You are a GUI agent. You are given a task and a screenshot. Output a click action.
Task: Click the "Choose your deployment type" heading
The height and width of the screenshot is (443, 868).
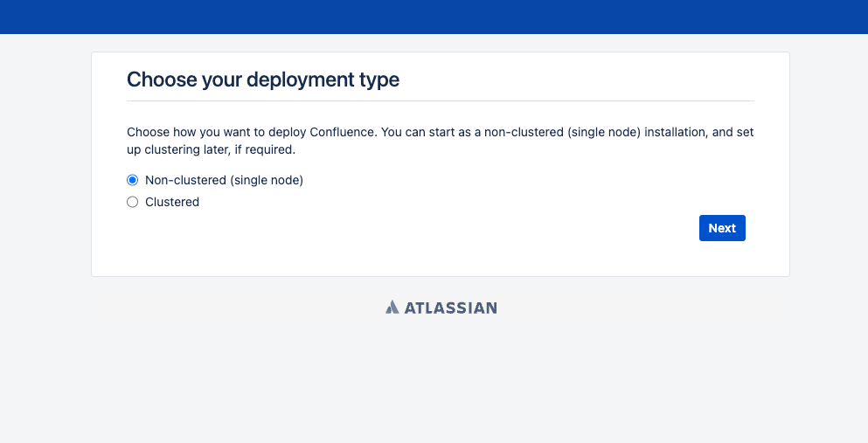tap(263, 80)
